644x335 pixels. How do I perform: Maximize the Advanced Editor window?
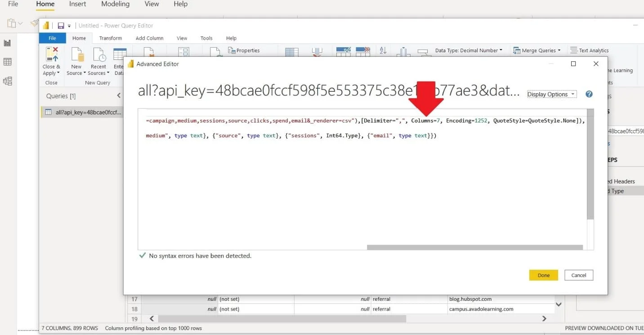[x=573, y=64]
